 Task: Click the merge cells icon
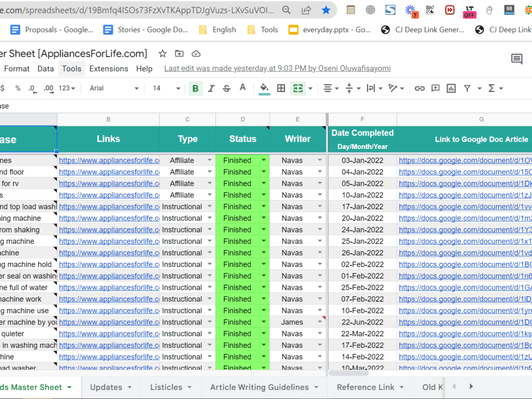click(x=298, y=88)
